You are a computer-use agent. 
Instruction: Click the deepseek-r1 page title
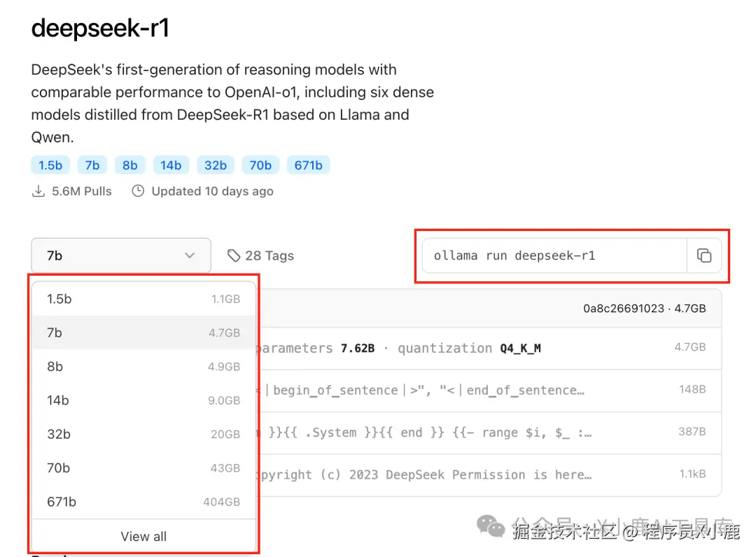pos(100,28)
